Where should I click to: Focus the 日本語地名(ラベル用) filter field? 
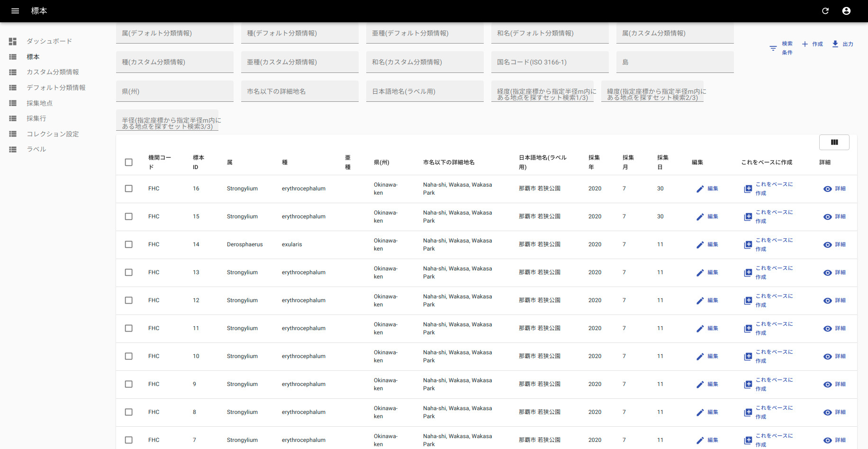[425, 91]
